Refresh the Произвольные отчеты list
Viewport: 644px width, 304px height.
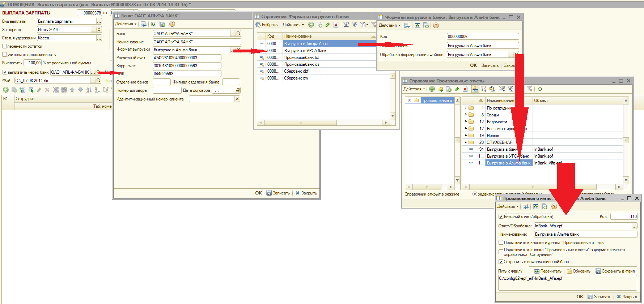point(540,89)
